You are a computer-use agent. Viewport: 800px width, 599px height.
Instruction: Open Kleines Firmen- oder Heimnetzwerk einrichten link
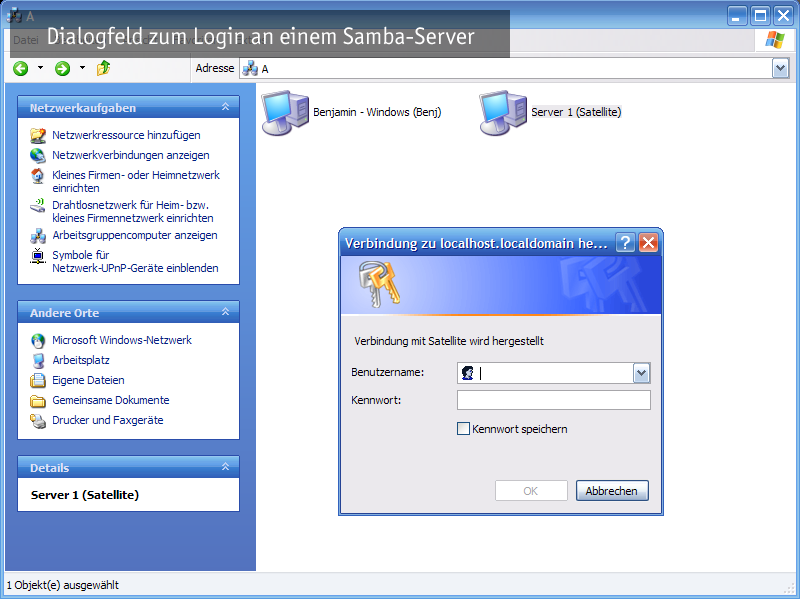(136, 182)
